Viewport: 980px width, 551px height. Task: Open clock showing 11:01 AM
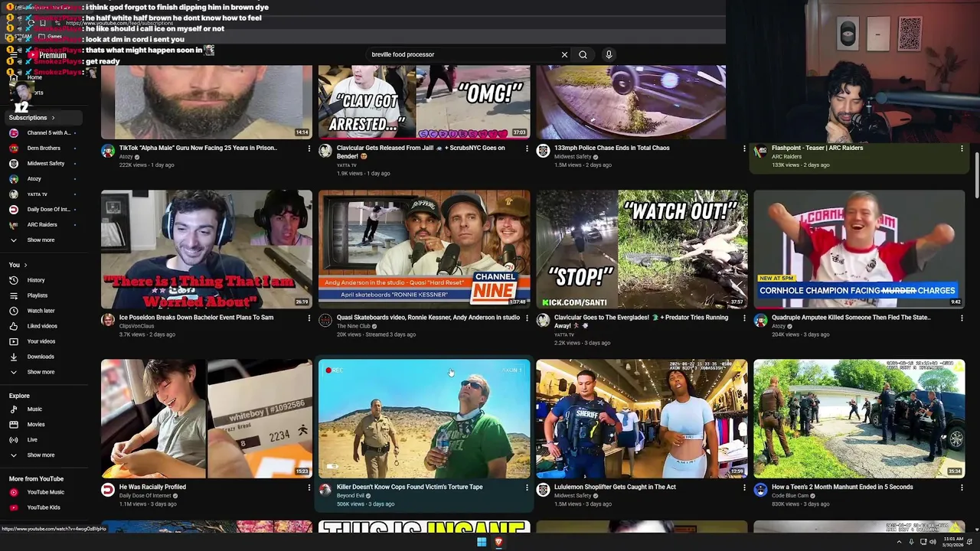pyautogui.click(x=953, y=542)
